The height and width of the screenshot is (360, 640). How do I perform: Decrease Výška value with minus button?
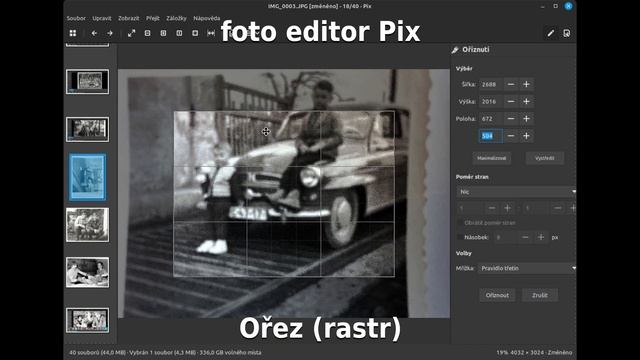511,101
